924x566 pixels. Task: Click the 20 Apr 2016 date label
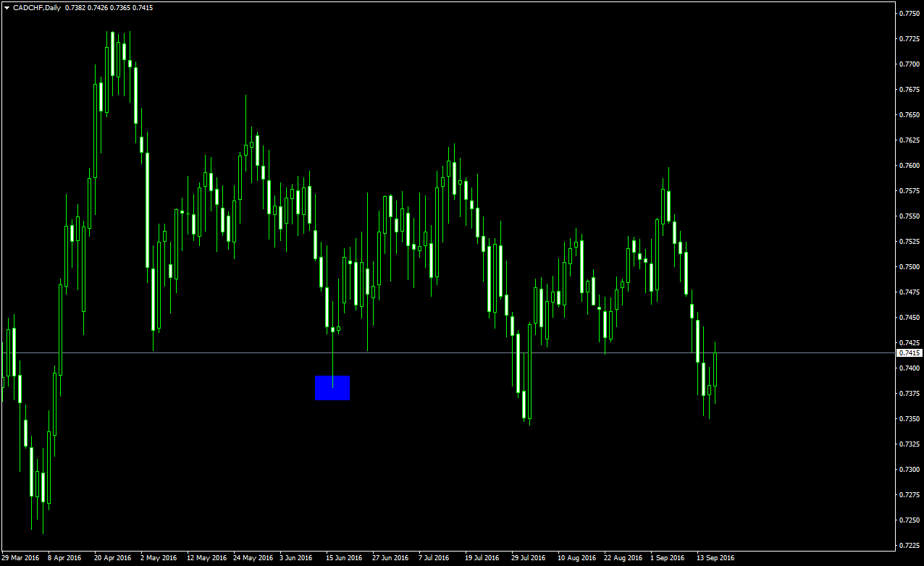(113, 558)
